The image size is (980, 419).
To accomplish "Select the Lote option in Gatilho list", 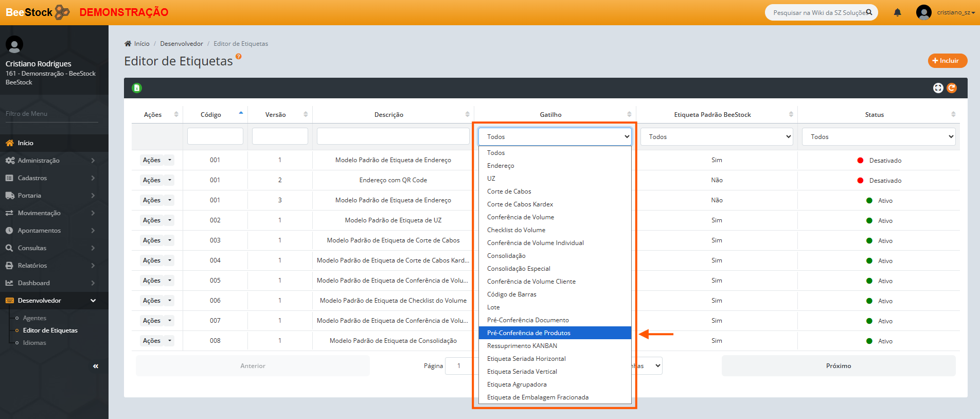I will (x=493, y=307).
